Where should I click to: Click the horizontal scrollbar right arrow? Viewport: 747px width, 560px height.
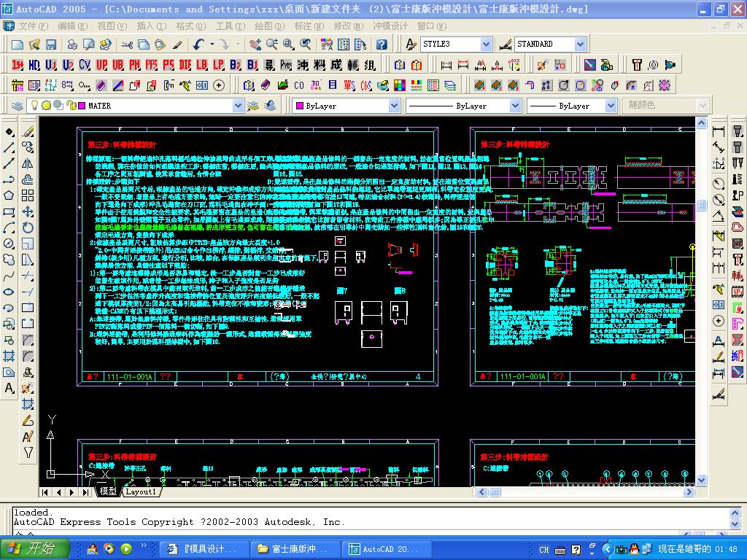[x=689, y=492]
